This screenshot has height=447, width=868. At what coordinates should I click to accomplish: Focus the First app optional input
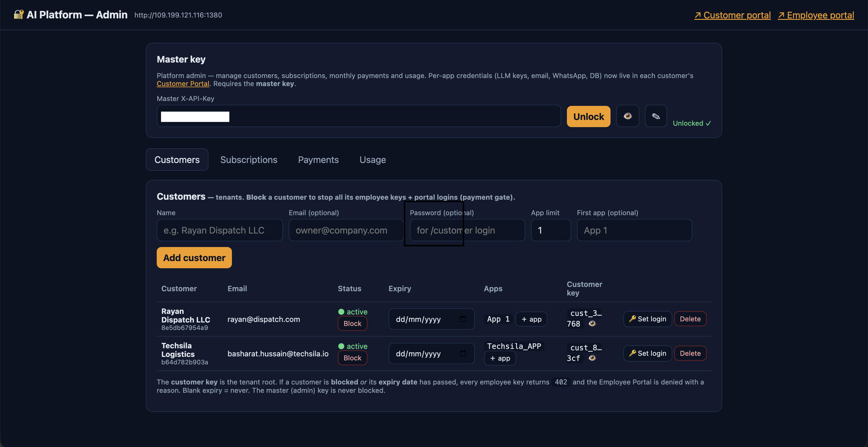634,230
